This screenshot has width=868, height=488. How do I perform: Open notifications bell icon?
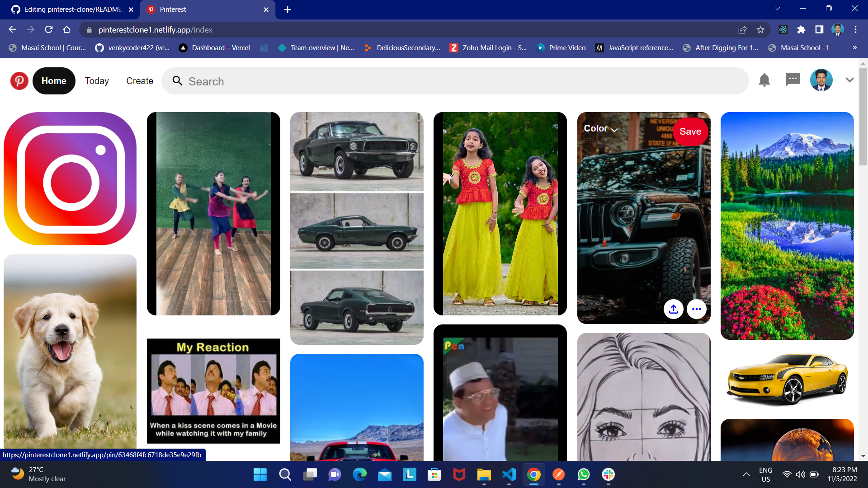click(x=764, y=80)
